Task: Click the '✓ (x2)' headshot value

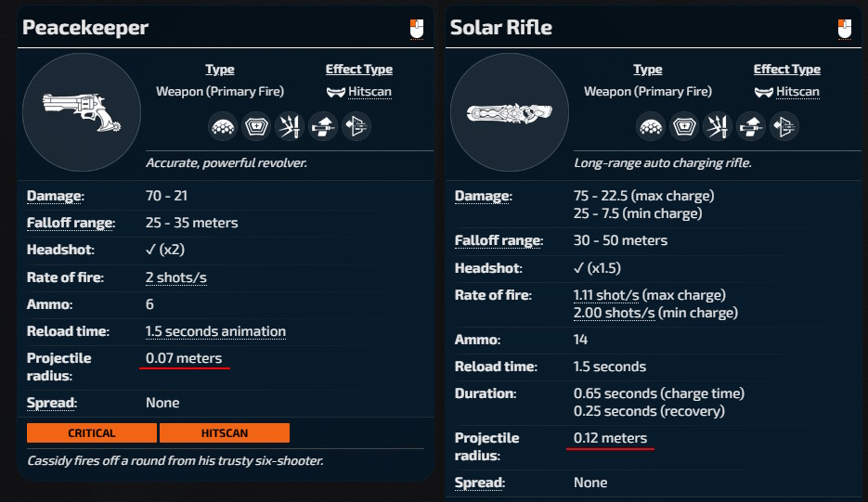Action: click(165, 250)
